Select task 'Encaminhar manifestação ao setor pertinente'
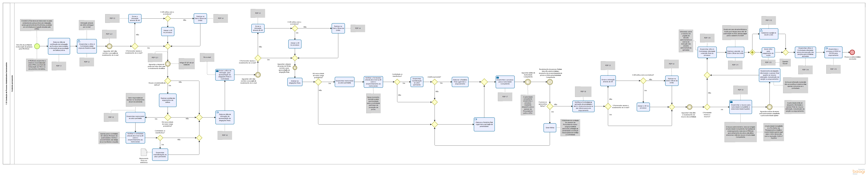868x179 pixels. pyautogui.click(x=417, y=82)
